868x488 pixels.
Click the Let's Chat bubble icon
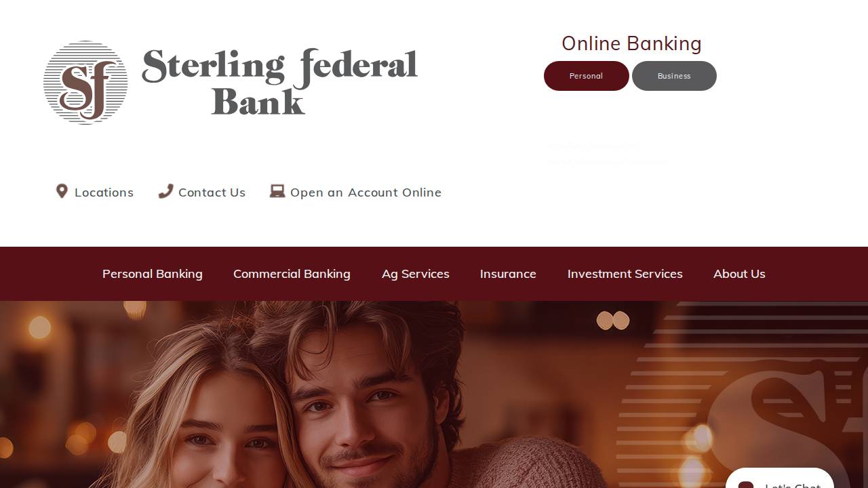746,484
